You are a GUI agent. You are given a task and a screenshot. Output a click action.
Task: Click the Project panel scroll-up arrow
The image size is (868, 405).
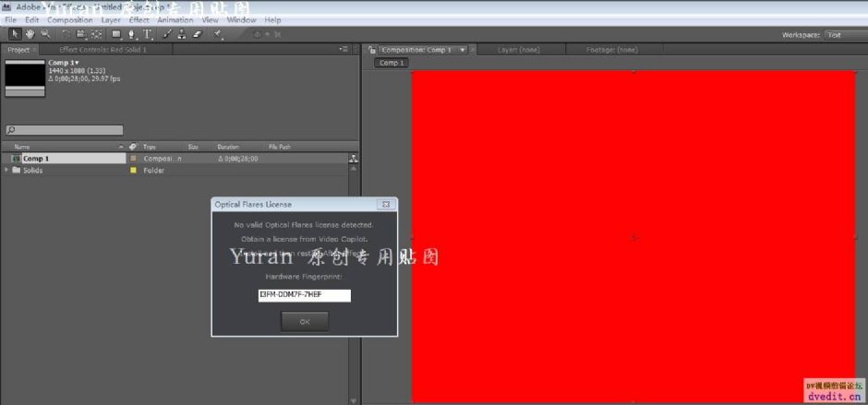(353, 168)
